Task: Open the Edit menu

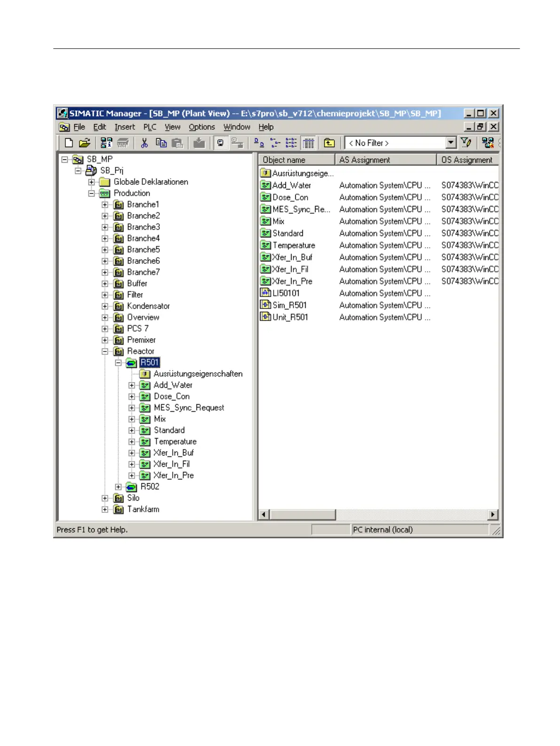Action: pos(99,127)
